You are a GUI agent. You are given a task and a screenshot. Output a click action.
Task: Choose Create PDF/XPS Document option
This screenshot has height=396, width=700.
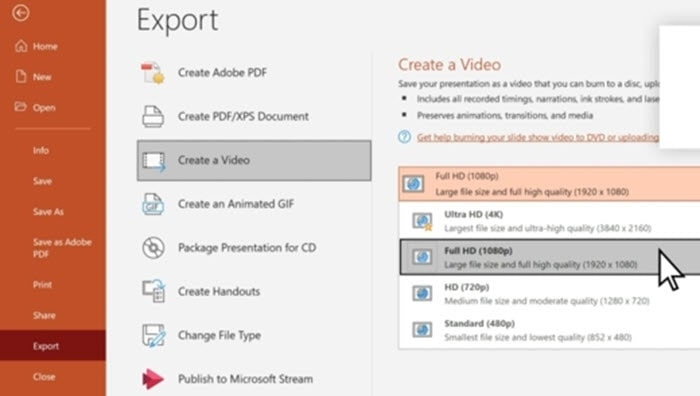(x=254, y=116)
